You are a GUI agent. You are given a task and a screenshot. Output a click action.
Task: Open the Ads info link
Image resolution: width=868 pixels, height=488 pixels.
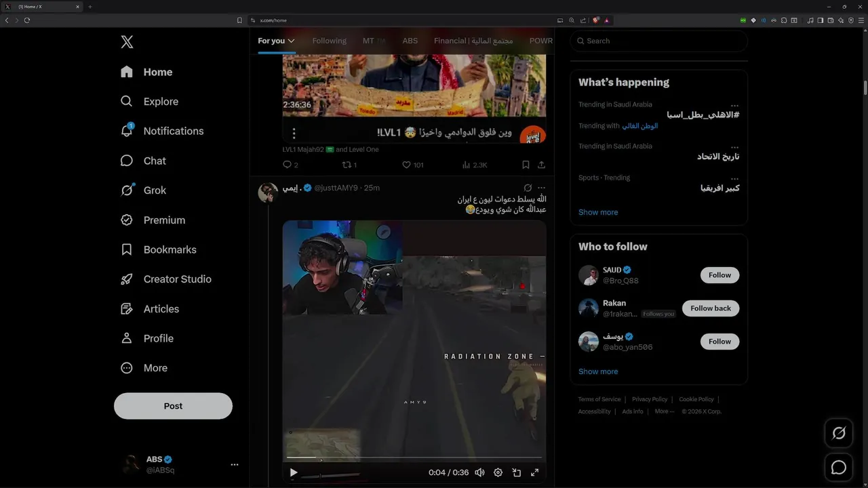[633, 411]
